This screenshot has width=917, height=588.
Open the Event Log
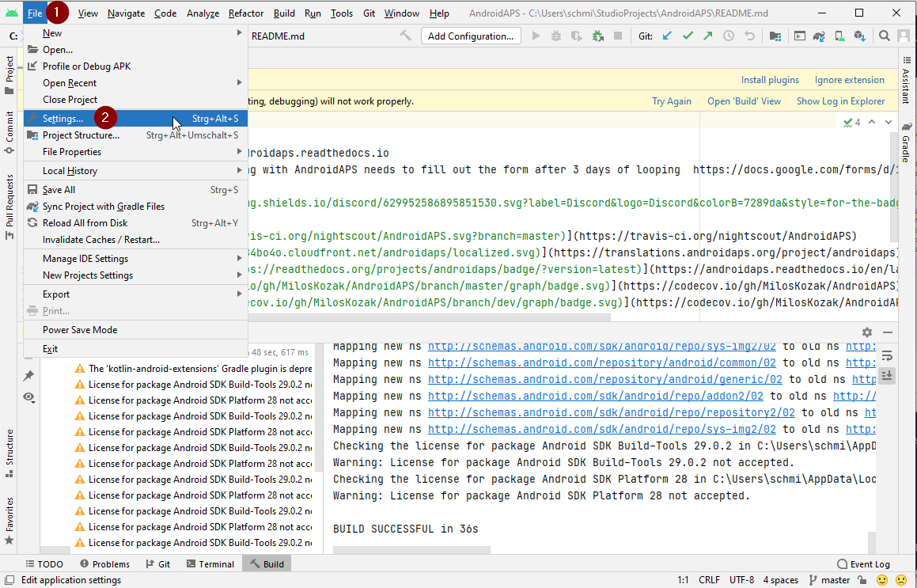tap(863, 564)
